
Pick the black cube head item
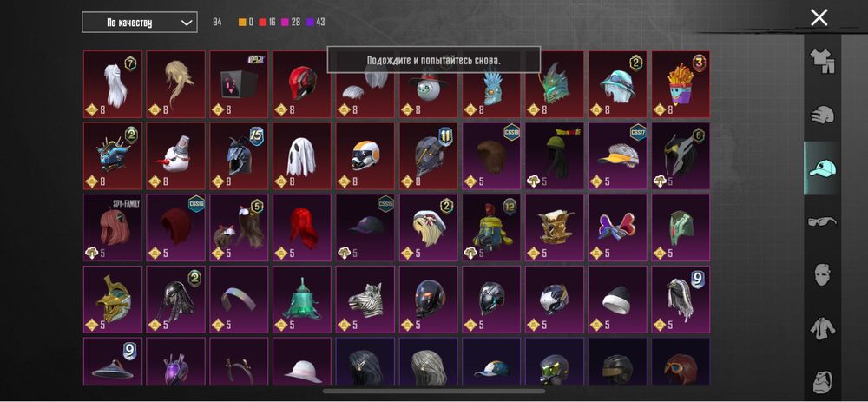point(239,84)
